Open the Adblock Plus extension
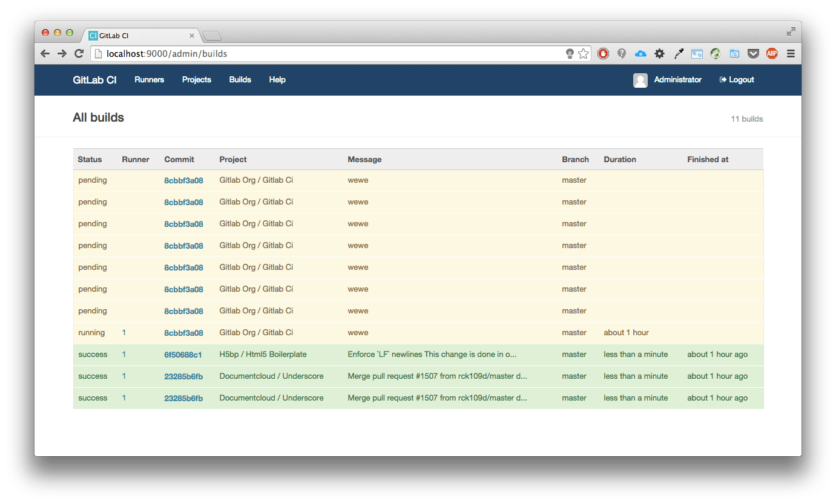 pyautogui.click(x=772, y=54)
